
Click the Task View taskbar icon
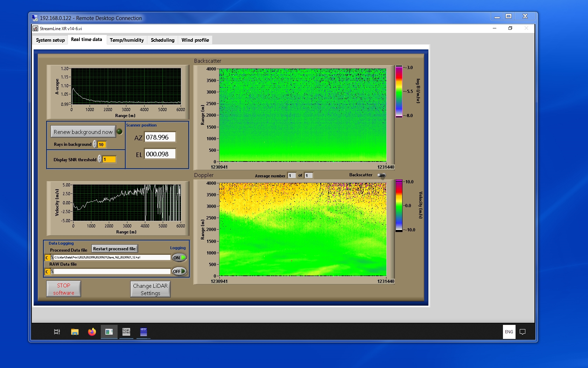pyautogui.click(x=57, y=332)
